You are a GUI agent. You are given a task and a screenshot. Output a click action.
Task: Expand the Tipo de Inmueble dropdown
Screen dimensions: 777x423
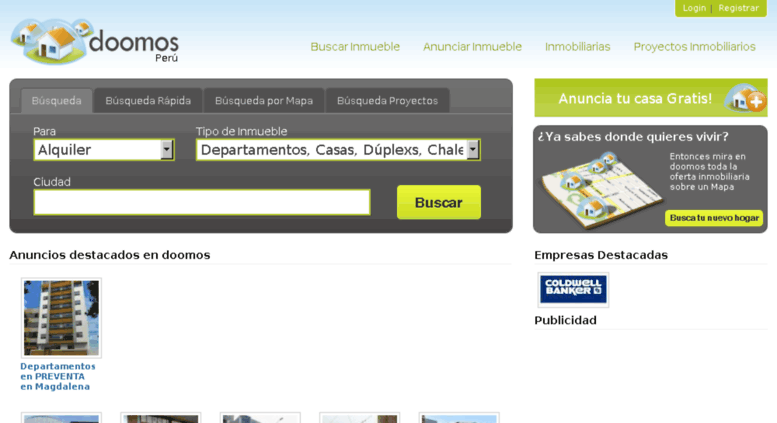pos(338,150)
